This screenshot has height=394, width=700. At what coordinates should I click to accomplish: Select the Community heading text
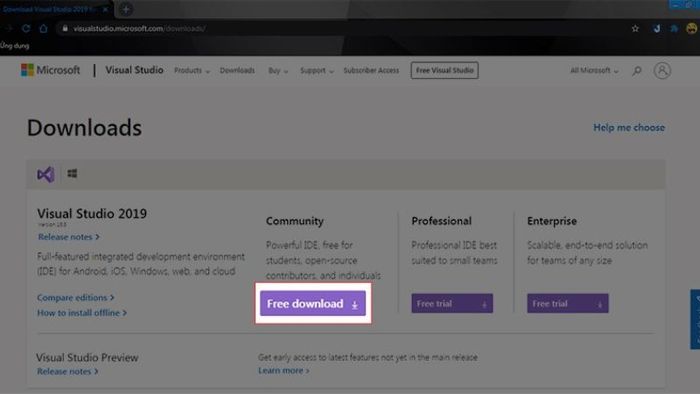tap(295, 221)
